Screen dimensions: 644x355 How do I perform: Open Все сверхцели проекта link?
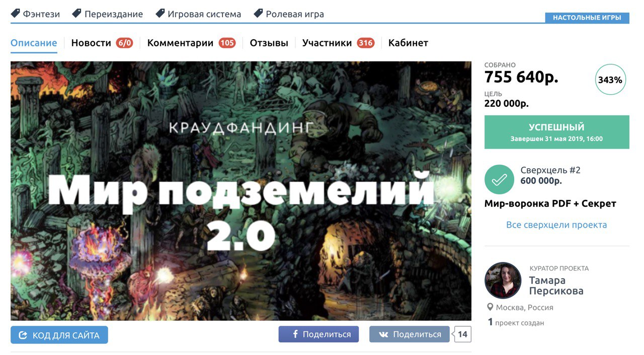[x=556, y=225]
